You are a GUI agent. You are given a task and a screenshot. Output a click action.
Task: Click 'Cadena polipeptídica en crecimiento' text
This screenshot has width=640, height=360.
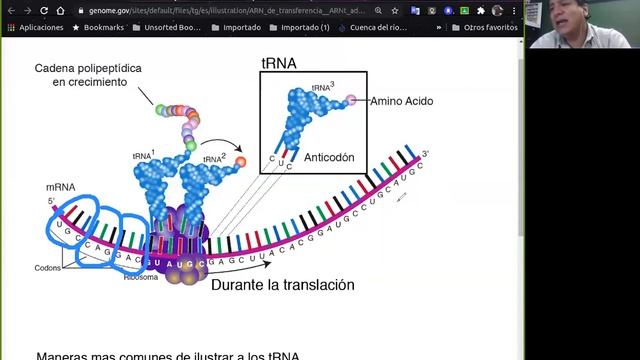coord(88,75)
